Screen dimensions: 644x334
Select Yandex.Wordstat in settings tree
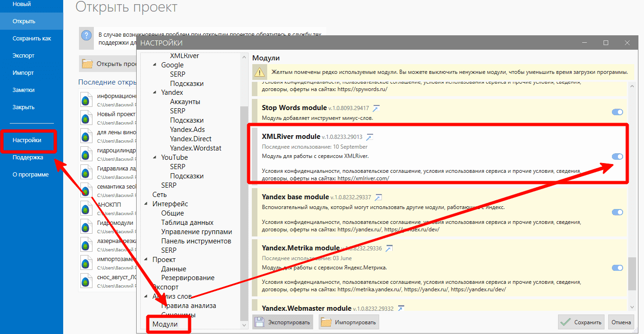click(x=196, y=148)
